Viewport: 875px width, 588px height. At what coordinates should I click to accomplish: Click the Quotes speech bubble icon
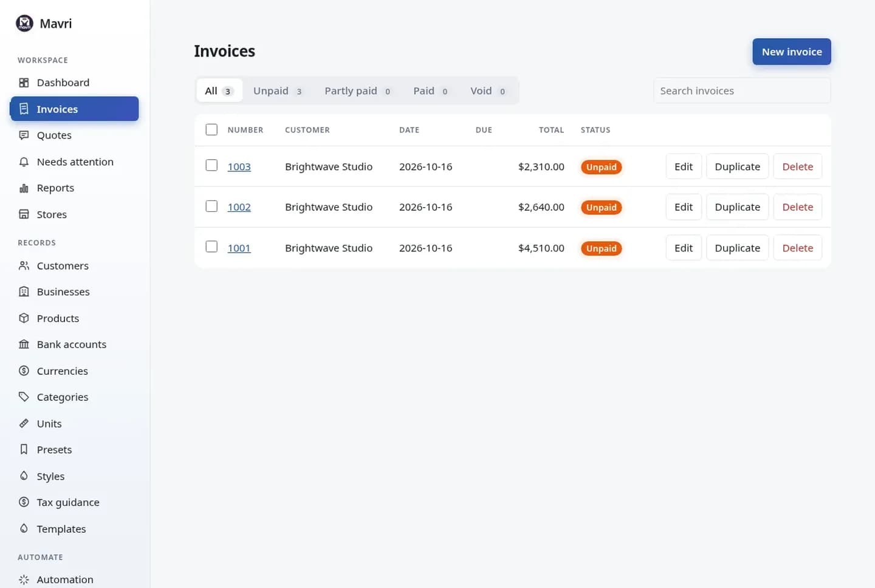(x=24, y=135)
